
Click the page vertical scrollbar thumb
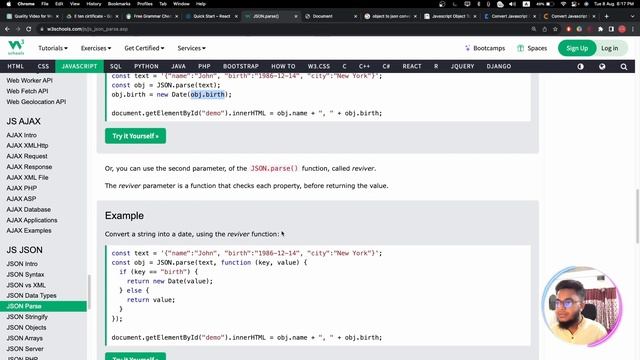(637, 216)
